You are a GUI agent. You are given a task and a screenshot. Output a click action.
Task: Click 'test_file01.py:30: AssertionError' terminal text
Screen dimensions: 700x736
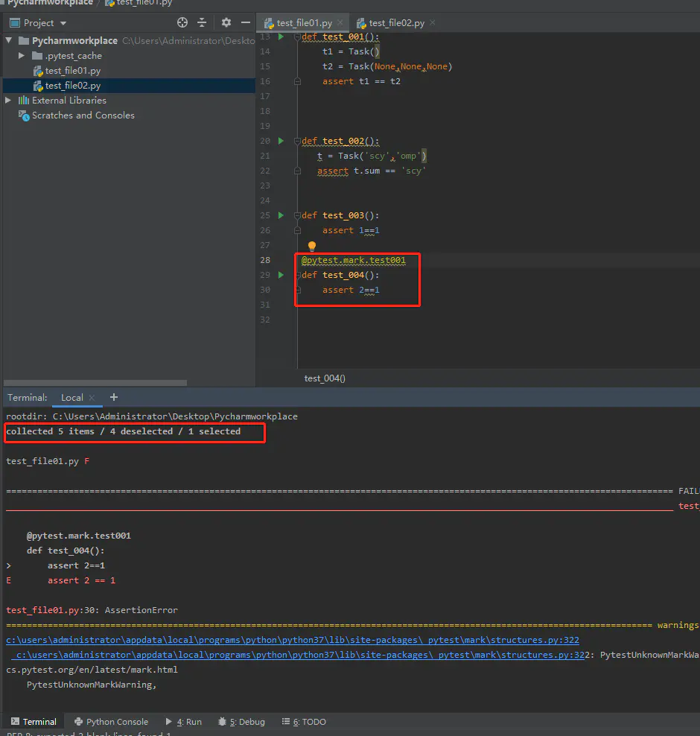[x=92, y=610]
